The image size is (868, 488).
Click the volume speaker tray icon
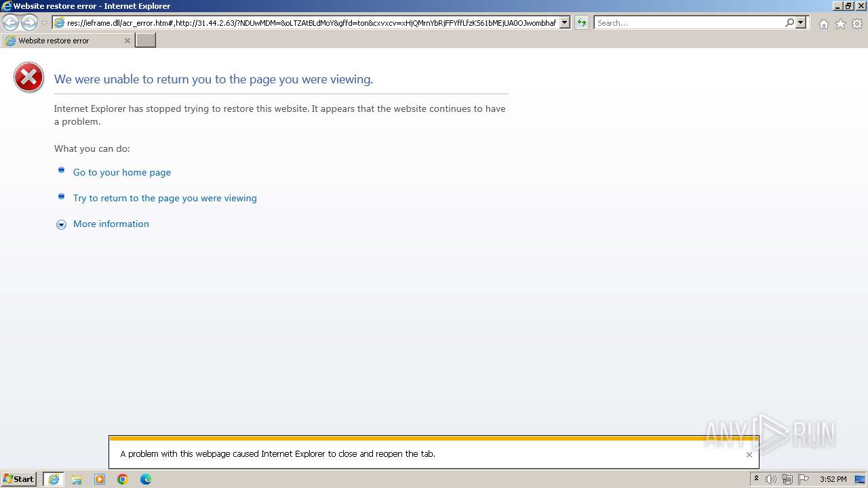[x=771, y=479]
